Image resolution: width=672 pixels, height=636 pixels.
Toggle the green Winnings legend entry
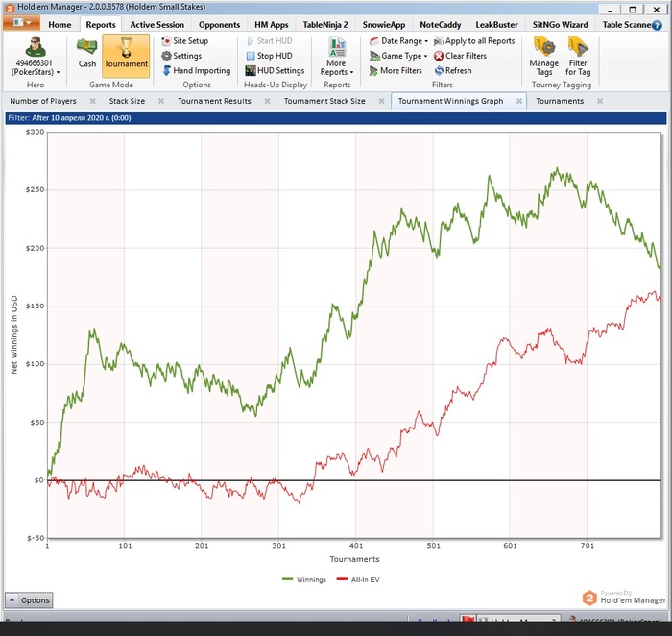304,580
